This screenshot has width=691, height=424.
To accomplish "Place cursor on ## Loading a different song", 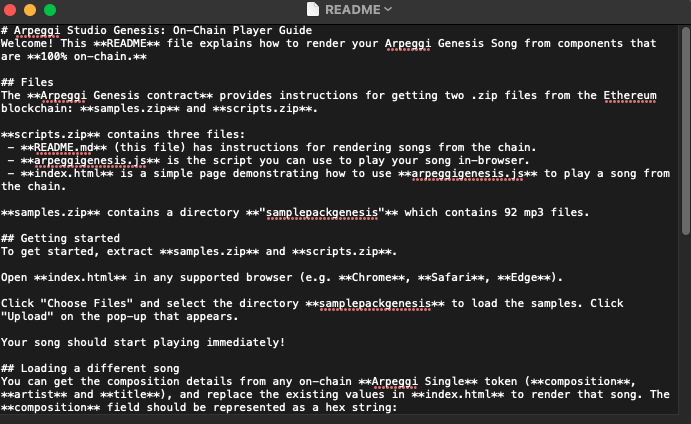I will (x=90, y=368).
